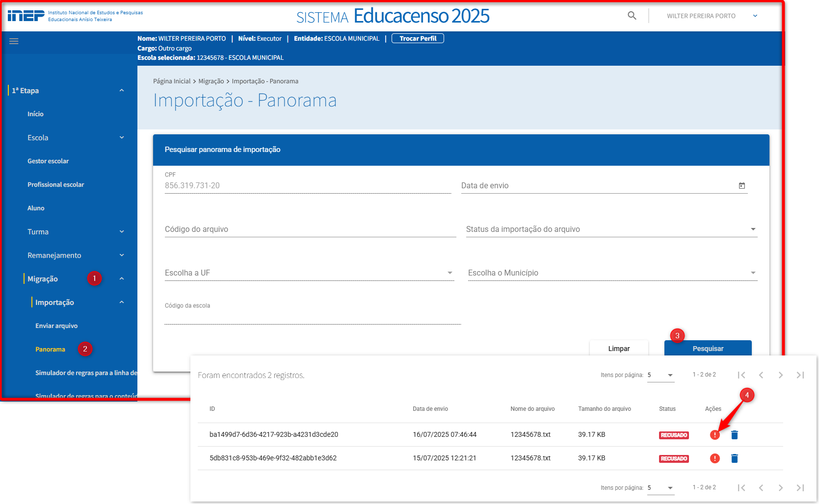
Task: Change items per page in top paginator
Action: [x=660, y=375]
